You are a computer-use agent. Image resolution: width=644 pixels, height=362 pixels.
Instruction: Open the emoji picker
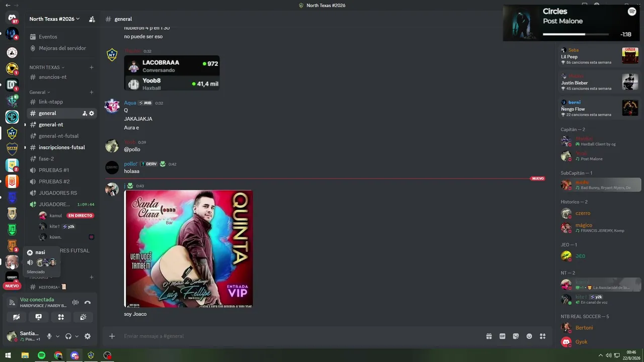[x=529, y=336]
